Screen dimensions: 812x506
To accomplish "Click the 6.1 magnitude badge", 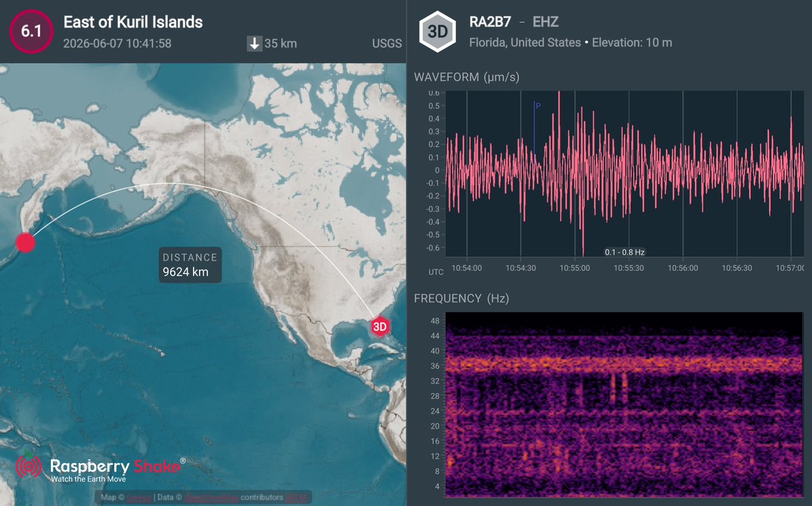I will 31,32.
